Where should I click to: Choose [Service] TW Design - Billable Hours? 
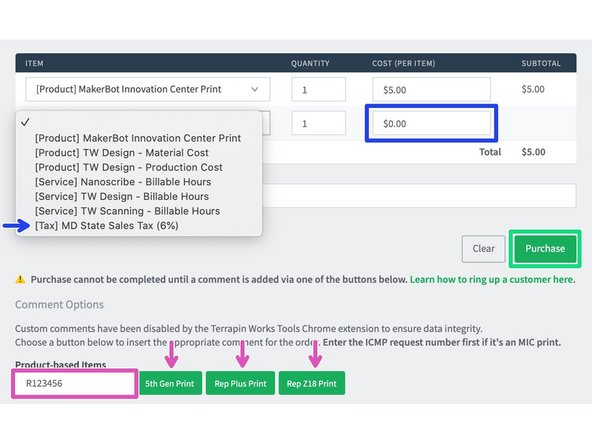coord(122,197)
